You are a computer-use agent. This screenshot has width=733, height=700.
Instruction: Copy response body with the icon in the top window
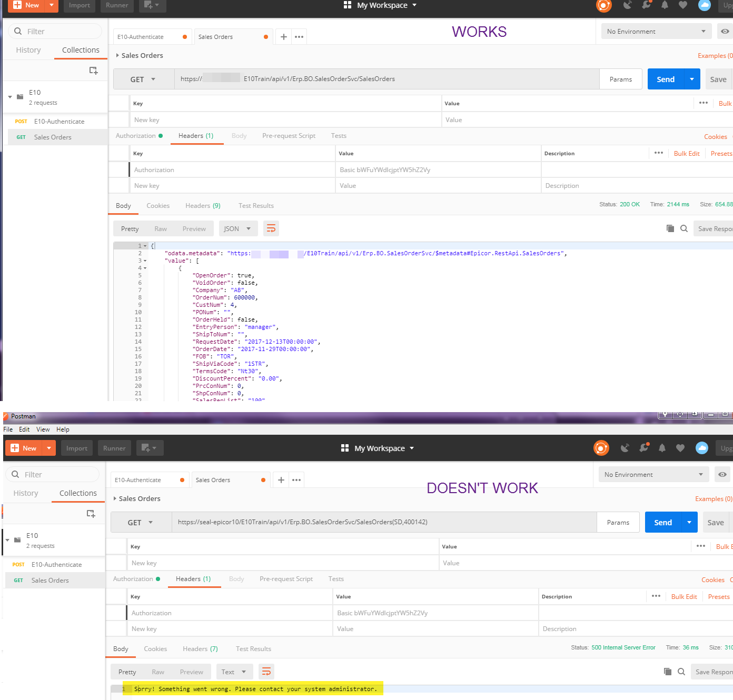point(670,228)
